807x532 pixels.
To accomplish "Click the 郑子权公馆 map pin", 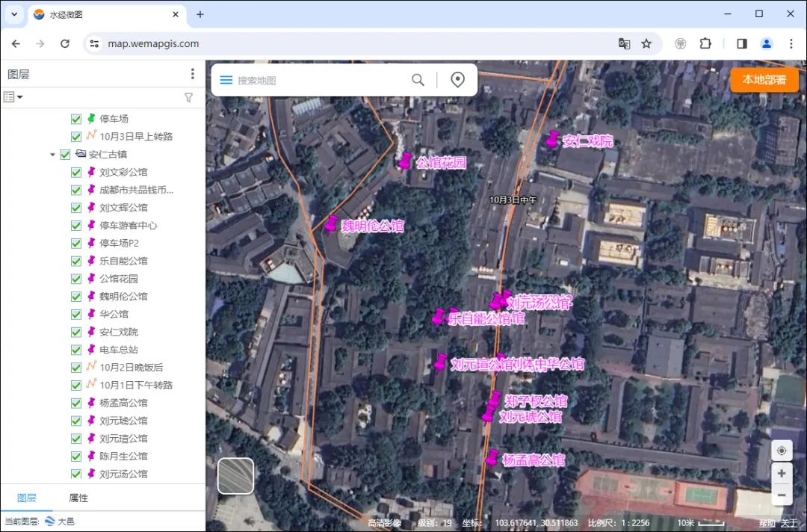I will coord(495,398).
